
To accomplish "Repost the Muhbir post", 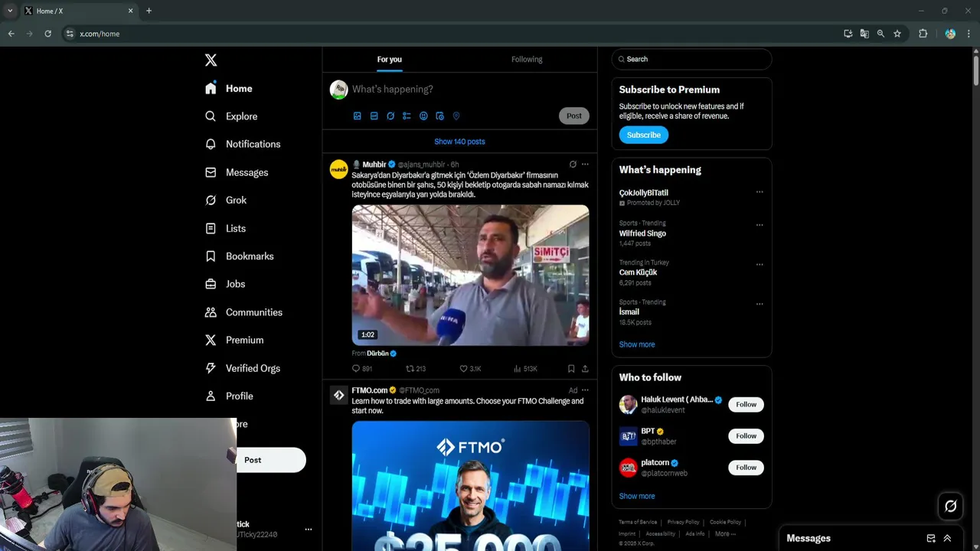I will 416,369.
